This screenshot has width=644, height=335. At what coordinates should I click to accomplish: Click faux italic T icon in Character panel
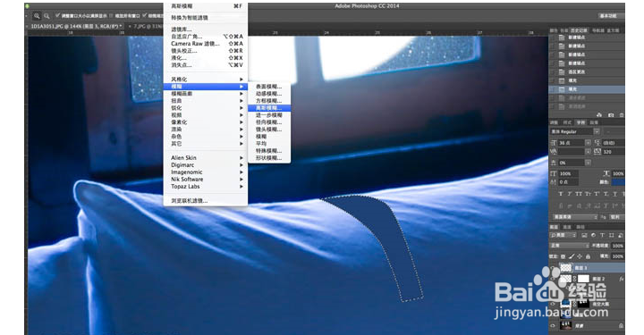(570, 194)
